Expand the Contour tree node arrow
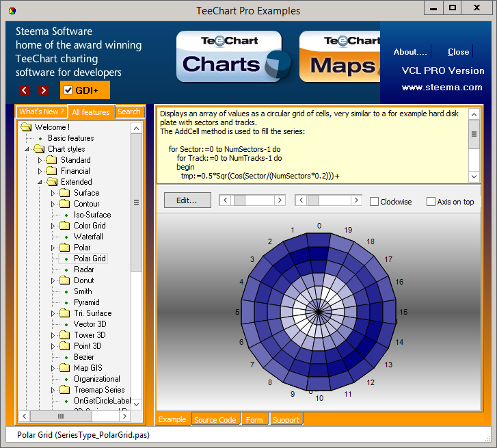This screenshot has width=497, height=448. click(x=53, y=204)
